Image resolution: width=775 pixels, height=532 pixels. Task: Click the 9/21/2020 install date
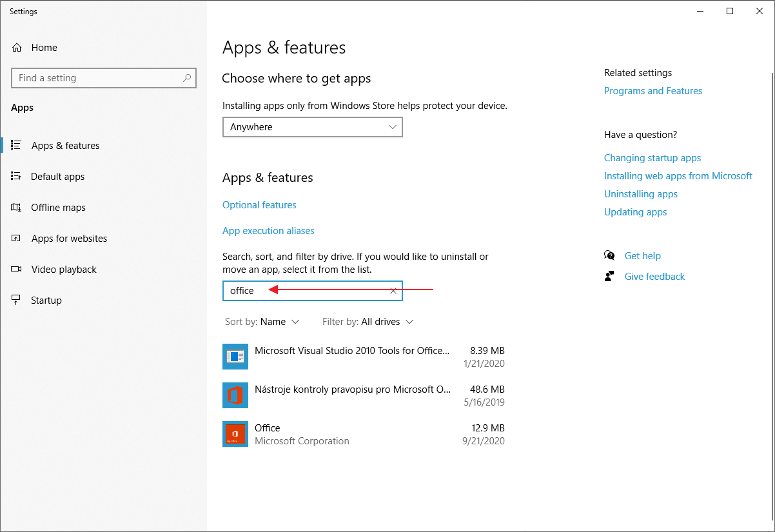484,441
